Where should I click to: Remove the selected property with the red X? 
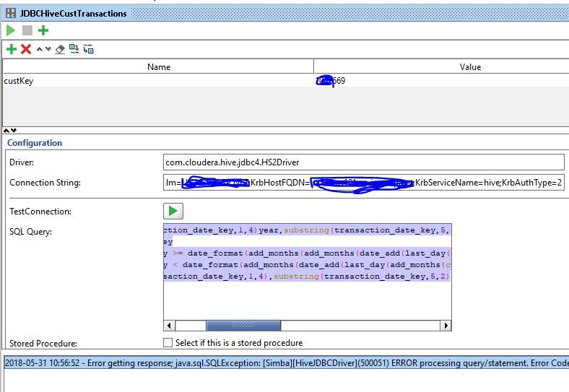(x=26, y=49)
